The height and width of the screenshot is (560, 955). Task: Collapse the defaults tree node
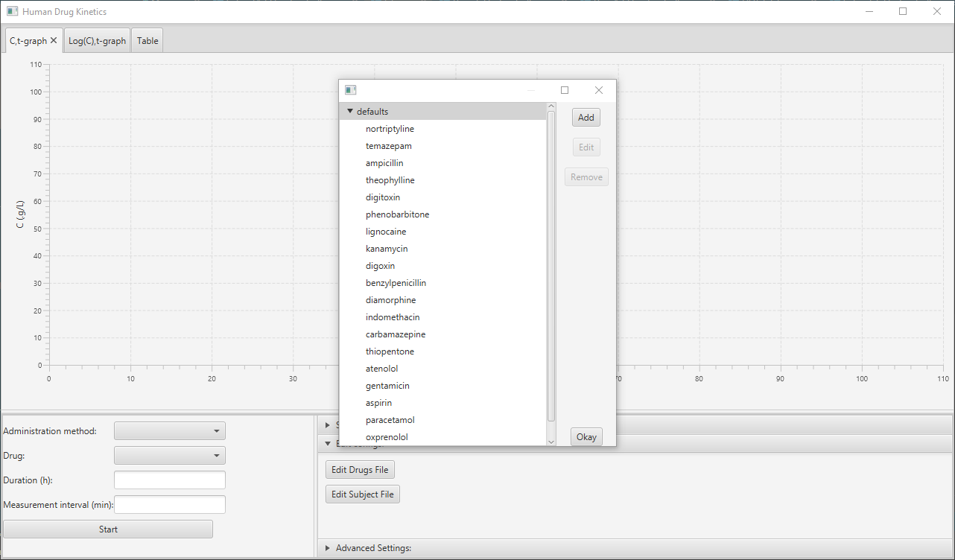350,112
